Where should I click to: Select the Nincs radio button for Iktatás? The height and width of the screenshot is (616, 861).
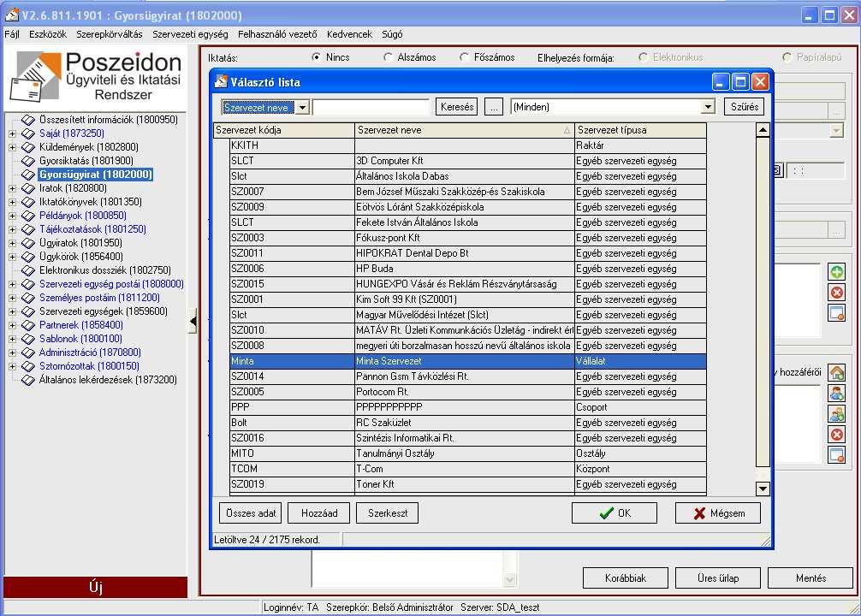(x=317, y=57)
